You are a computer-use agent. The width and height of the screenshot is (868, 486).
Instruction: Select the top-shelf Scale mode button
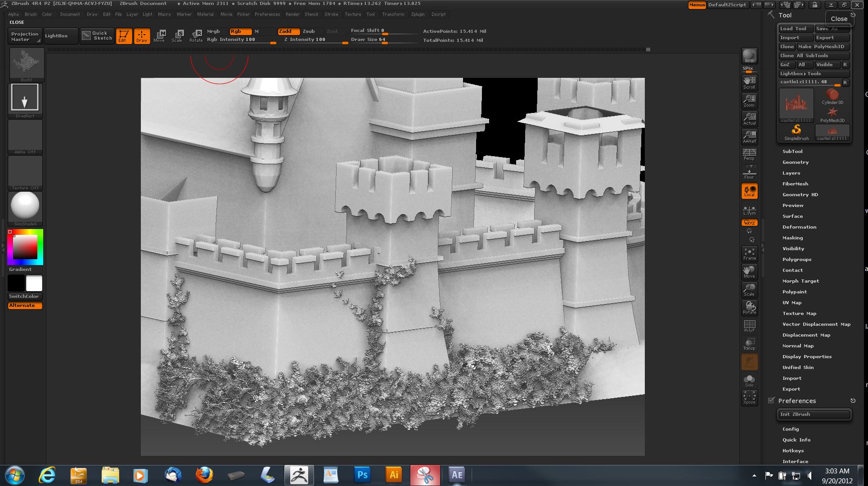[177, 36]
